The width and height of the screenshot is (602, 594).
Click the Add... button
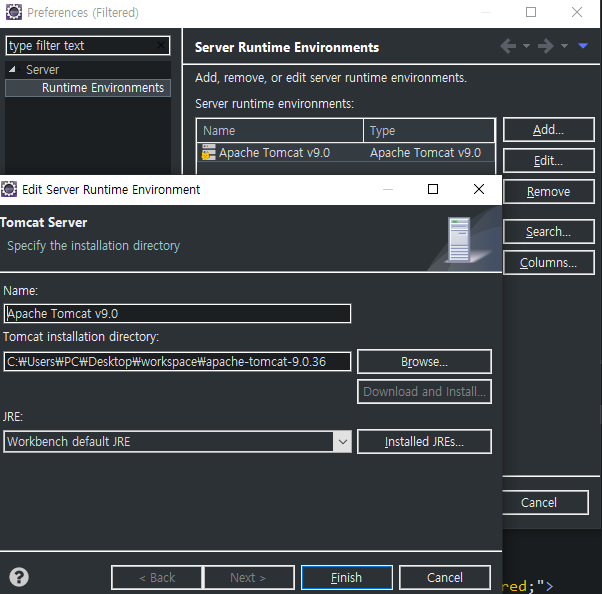point(549,130)
